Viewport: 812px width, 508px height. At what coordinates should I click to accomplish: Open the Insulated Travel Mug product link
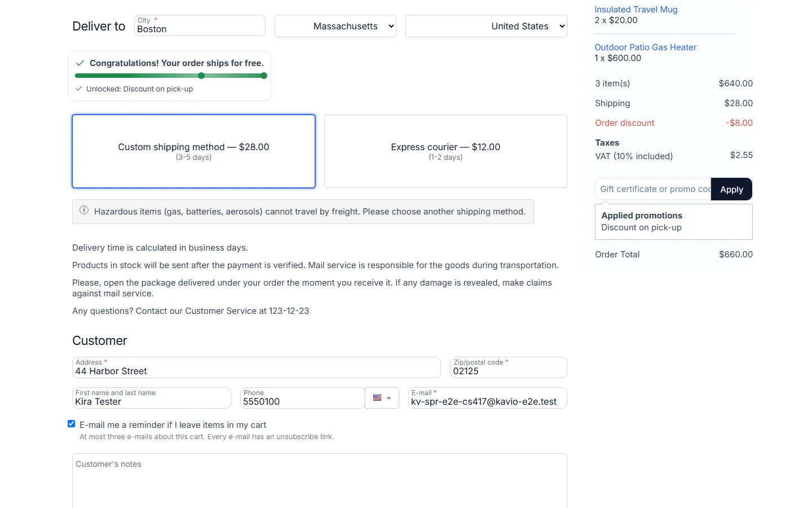(x=636, y=10)
